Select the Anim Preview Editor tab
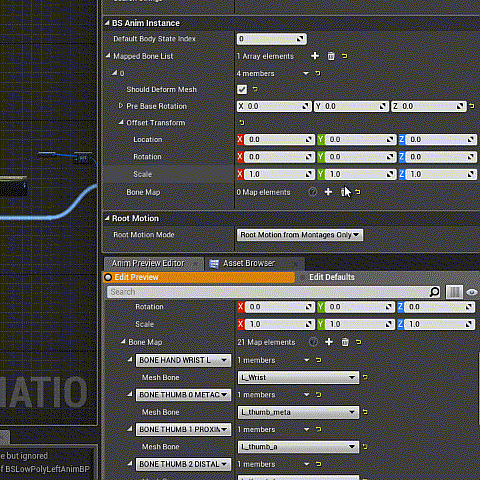Viewport: 480px width, 480px height. [x=148, y=263]
